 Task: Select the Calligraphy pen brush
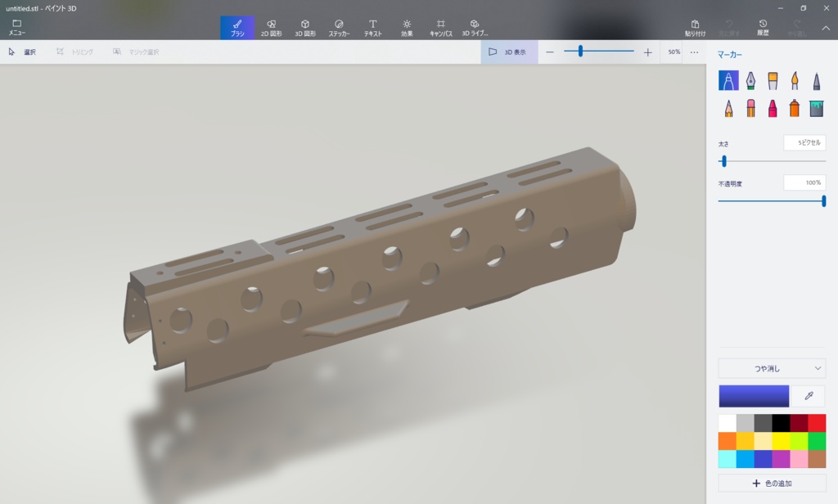pos(750,80)
